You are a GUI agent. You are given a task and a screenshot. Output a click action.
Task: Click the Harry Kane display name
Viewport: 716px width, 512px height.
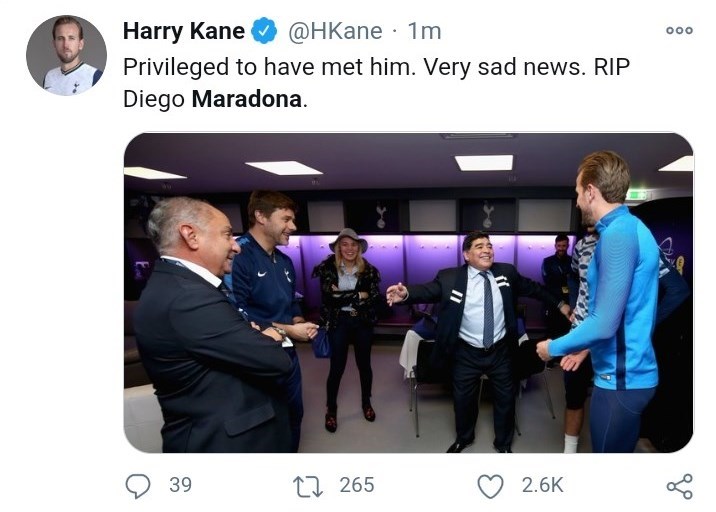pos(183,32)
